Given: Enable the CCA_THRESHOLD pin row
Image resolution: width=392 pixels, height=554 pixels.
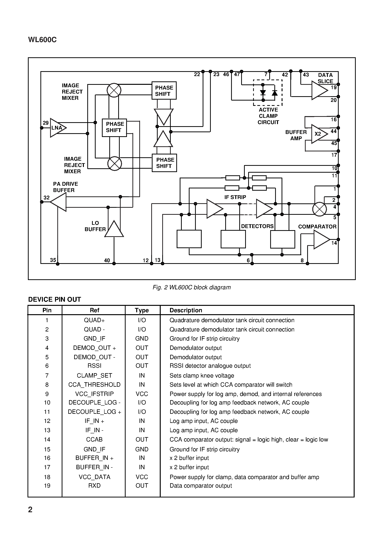Looking at the screenshot, I should point(196,382).
